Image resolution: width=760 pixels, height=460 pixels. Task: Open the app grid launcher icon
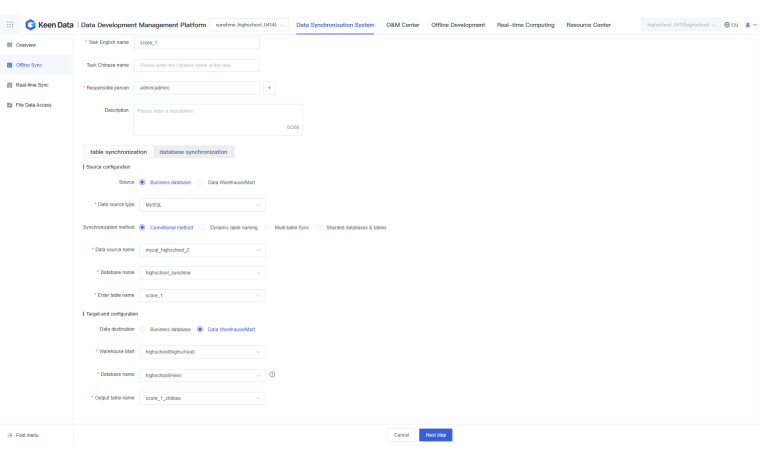coord(10,24)
